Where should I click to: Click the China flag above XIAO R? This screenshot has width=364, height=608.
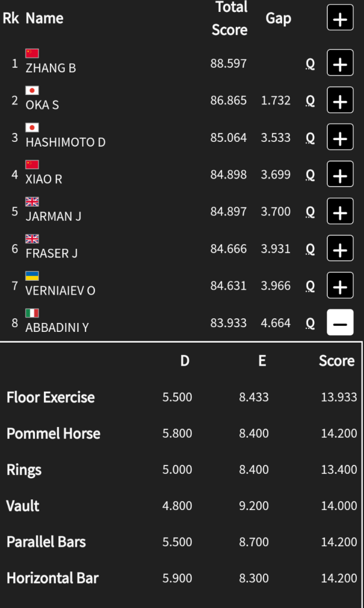click(32, 164)
